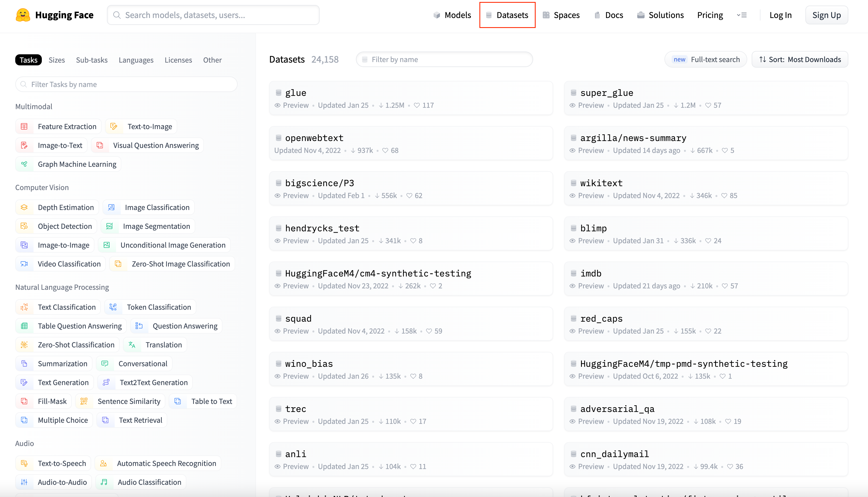This screenshot has width=868, height=497.
Task: Click the Sign Up button
Action: point(826,15)
